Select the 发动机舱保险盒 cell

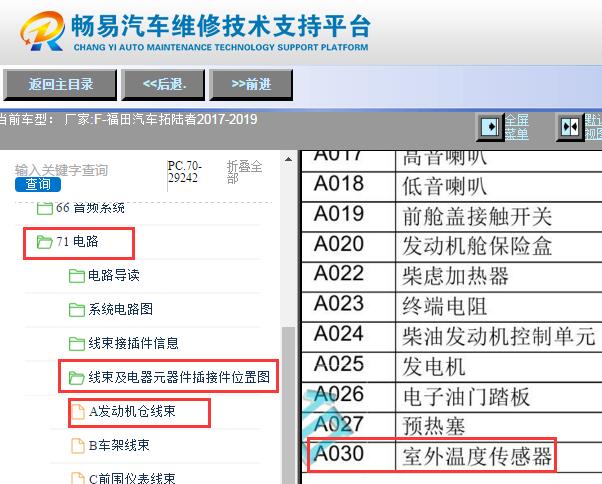pyautogui.click(x=499, y=247)
